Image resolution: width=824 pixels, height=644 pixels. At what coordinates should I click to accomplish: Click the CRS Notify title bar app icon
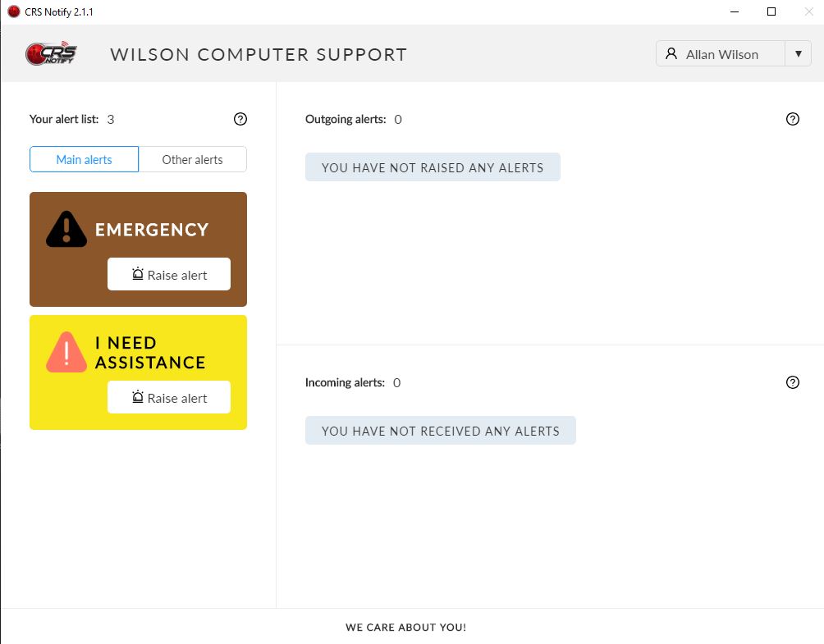[x=13, y=11]
